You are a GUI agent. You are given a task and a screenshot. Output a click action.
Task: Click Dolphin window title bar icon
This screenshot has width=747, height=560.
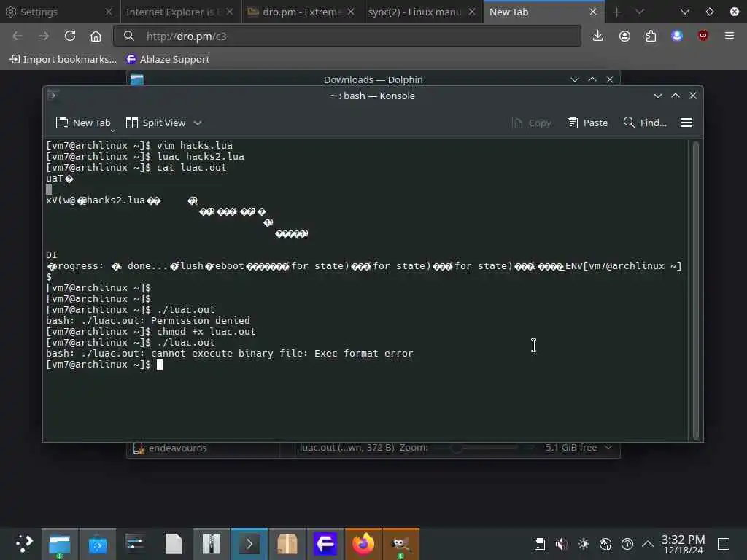[x=137, y=79]
